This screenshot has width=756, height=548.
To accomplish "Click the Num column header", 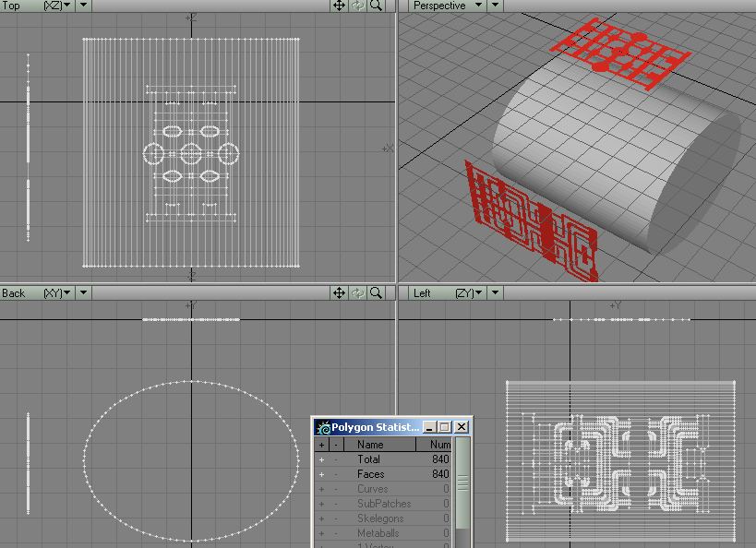I will pos(440,445).
